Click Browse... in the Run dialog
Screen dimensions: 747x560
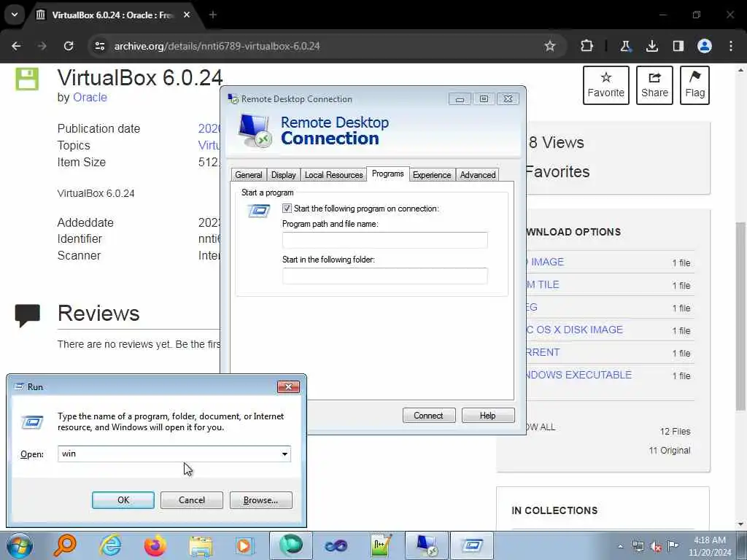coord(260,500)
